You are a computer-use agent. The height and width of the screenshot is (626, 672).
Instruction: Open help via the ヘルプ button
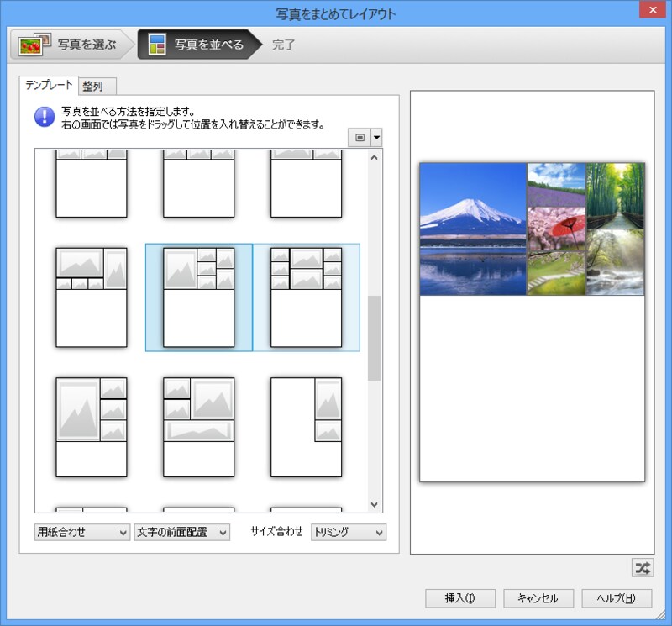[x=616, y=598]
